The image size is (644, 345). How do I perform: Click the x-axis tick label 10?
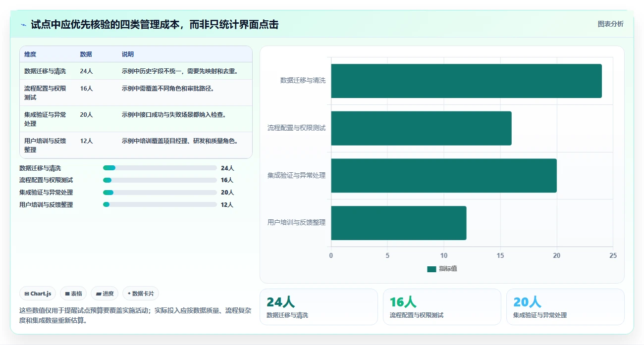(444, 255)
